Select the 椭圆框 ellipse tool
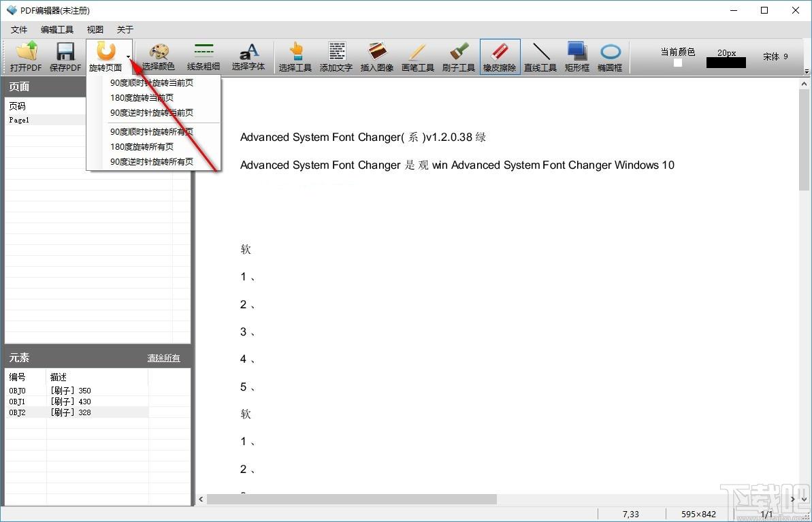 [610, 57]
